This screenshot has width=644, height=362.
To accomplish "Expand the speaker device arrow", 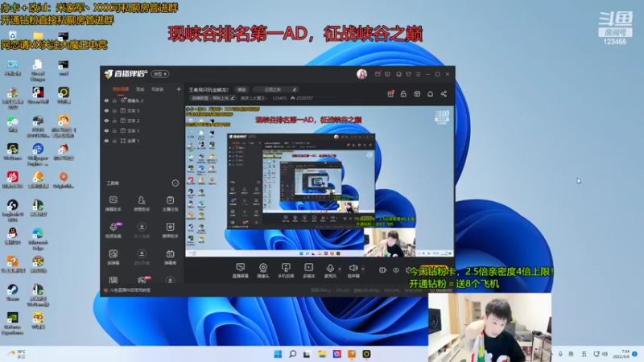I will pyautogui.click(x=363, y=269).
